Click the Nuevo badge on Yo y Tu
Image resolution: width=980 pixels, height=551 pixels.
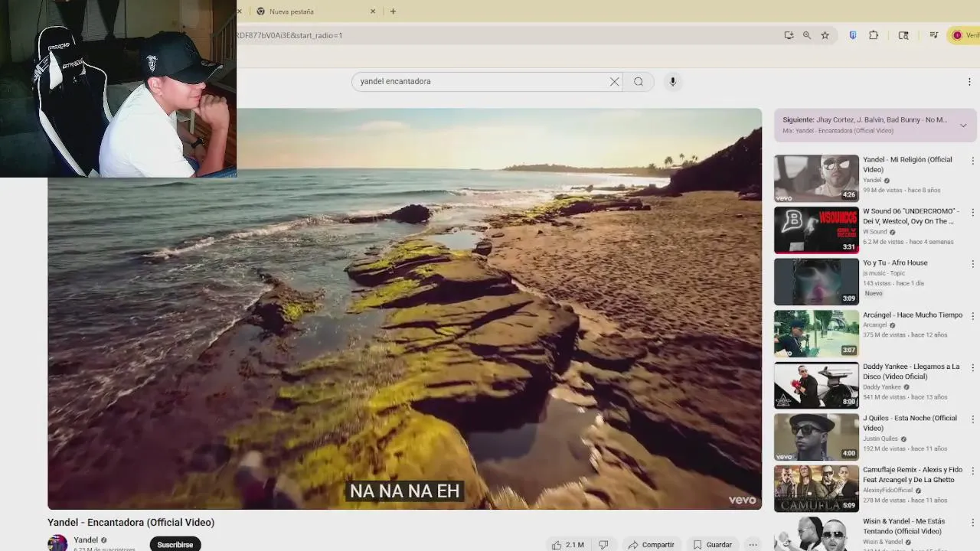(874, 293)
